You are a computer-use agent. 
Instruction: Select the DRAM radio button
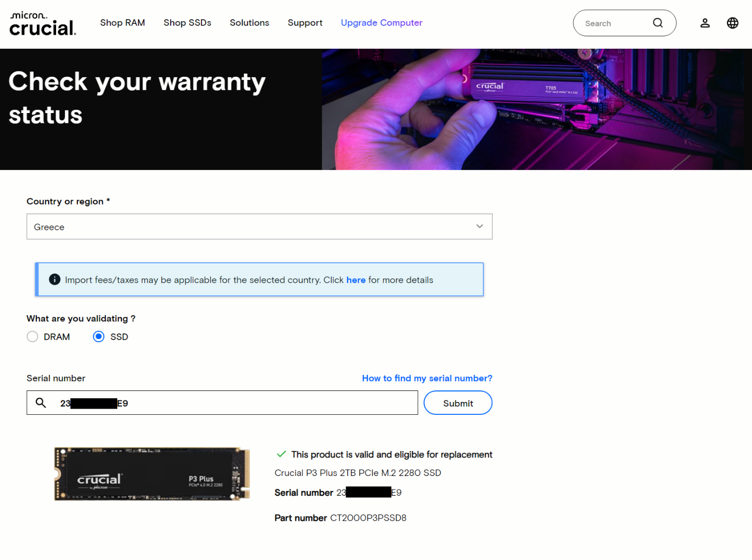(x=32, y=337)
